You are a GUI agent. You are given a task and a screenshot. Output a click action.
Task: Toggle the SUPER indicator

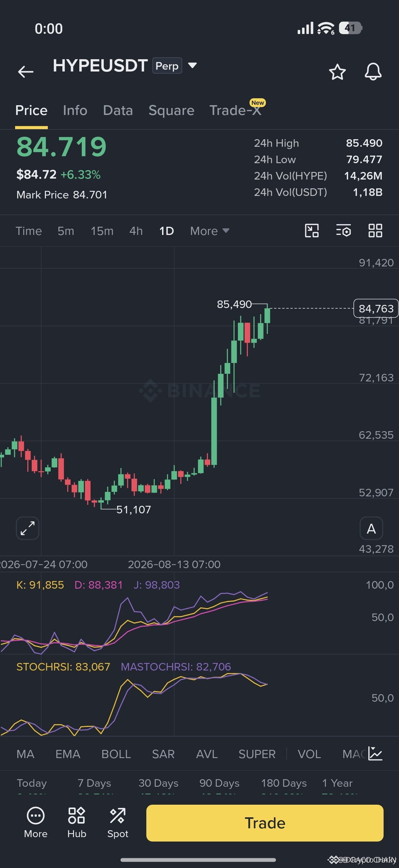tap(257, 754)
